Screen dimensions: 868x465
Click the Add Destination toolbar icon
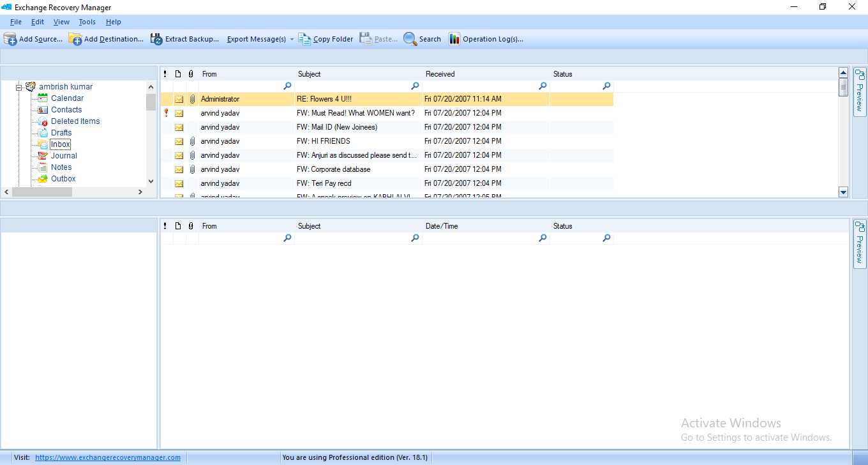click(x=75, y=39)
